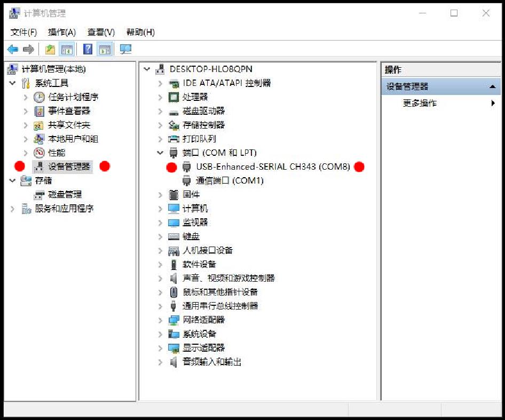The image size is (505, 420).
Task: Open the 操作(A) menu
Action: (x=61, y=32)
